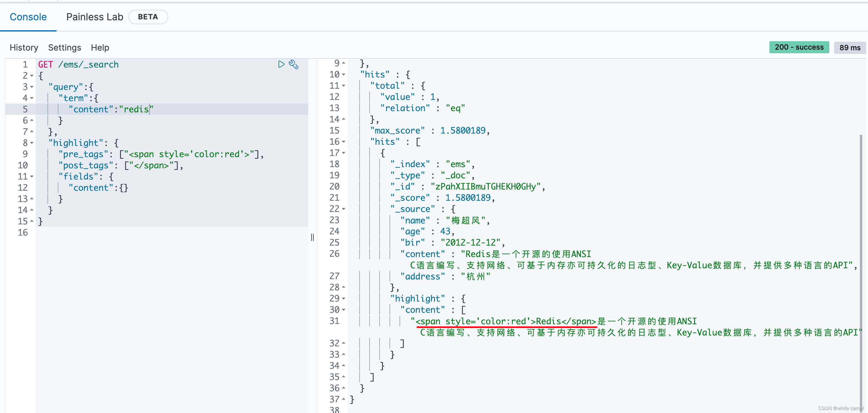Viewport: 868px width, 413px height.
Task: Open the Painless Lab tab
Action: [x=95, y=17]
